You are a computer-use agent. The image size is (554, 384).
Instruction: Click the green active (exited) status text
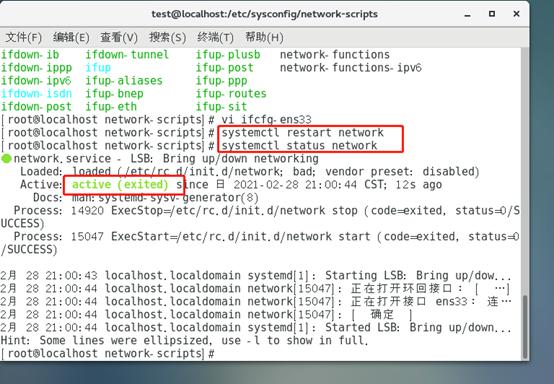120,185
